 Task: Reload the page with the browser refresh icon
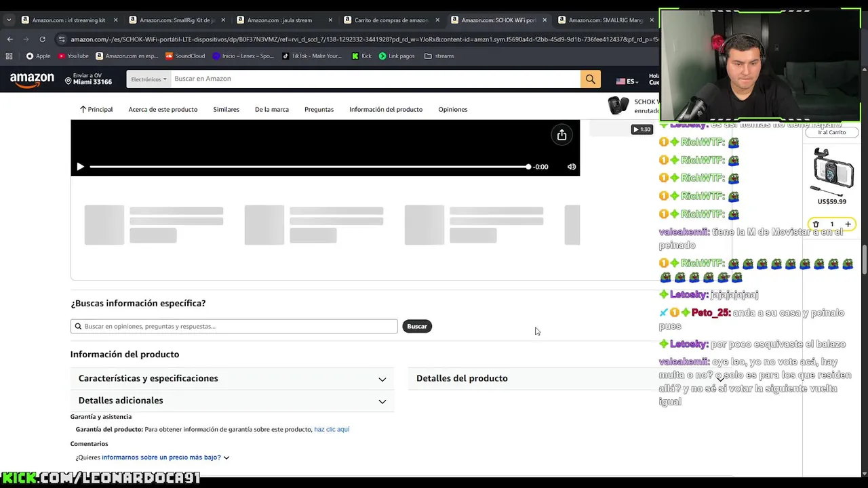tap(42, 39)
